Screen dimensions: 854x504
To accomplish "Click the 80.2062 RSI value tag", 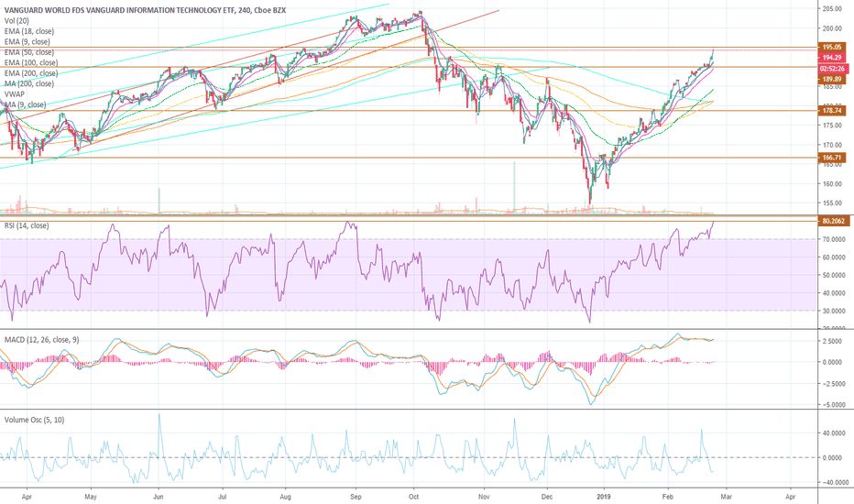I will (834, 221).
